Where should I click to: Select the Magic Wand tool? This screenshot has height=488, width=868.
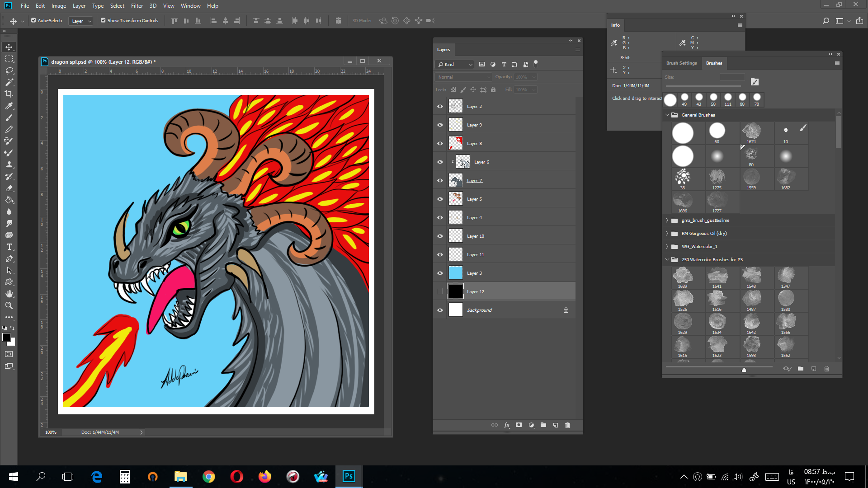(9, 82)
